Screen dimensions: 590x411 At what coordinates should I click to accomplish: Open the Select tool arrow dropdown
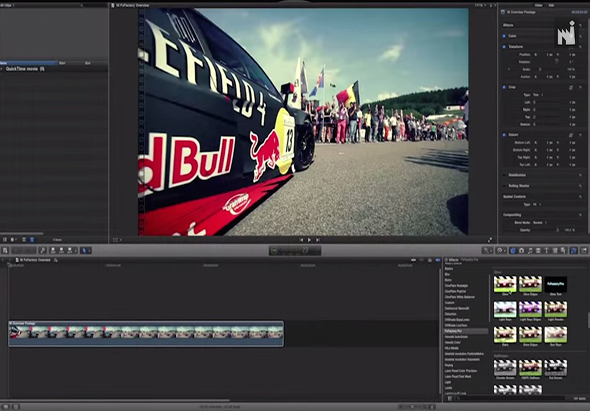[x=85, y=250]
